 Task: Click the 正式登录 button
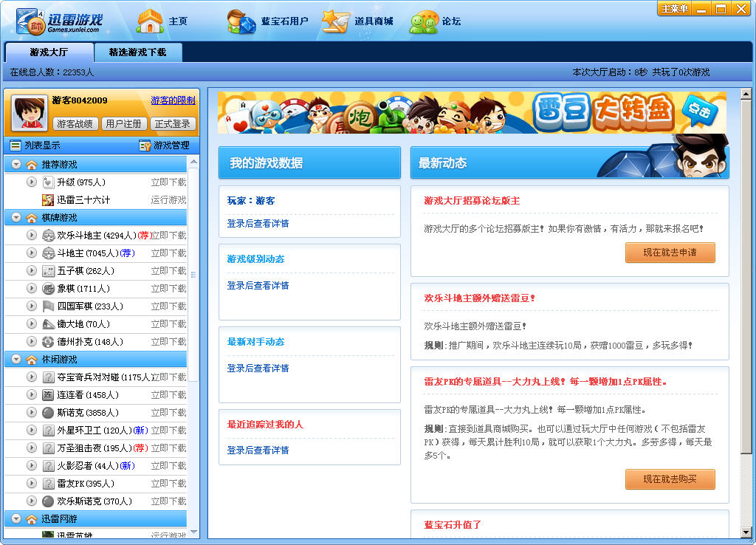(173, 124)
